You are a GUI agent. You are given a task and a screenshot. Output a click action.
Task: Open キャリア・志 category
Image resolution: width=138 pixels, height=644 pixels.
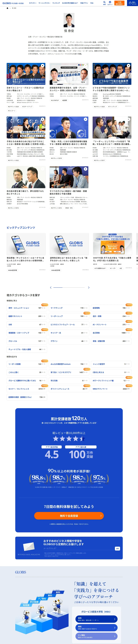[69, 333]
